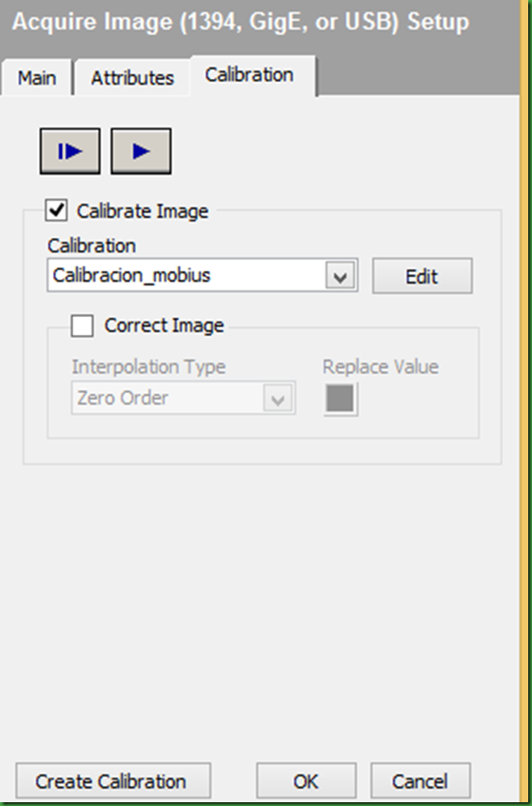Confirm the setup with OK
The height and width of the screenshot is (806, 532).
point(306,781)
